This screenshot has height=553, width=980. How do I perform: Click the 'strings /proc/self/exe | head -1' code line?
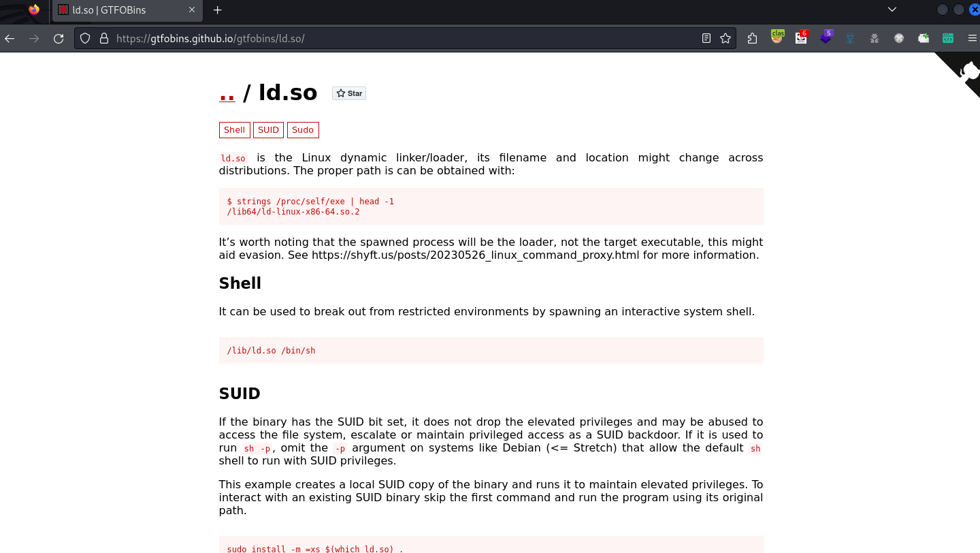pyautogui.click(x=310, y=202)
